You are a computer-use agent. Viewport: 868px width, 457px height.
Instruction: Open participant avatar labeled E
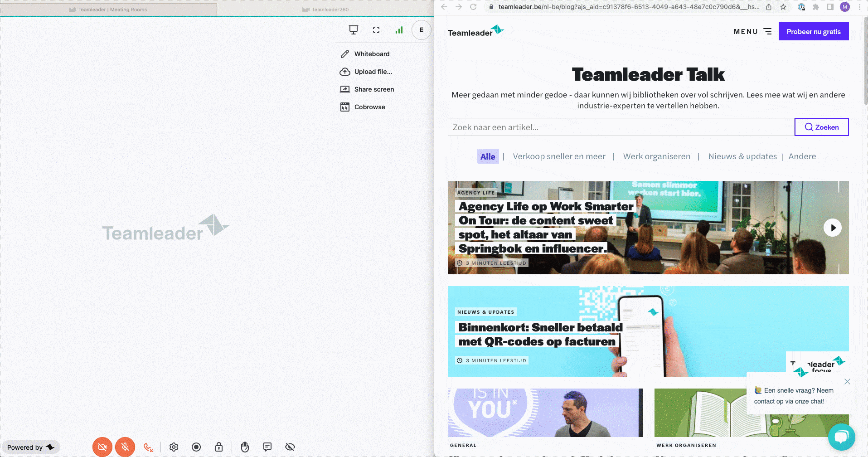[422, 30]
